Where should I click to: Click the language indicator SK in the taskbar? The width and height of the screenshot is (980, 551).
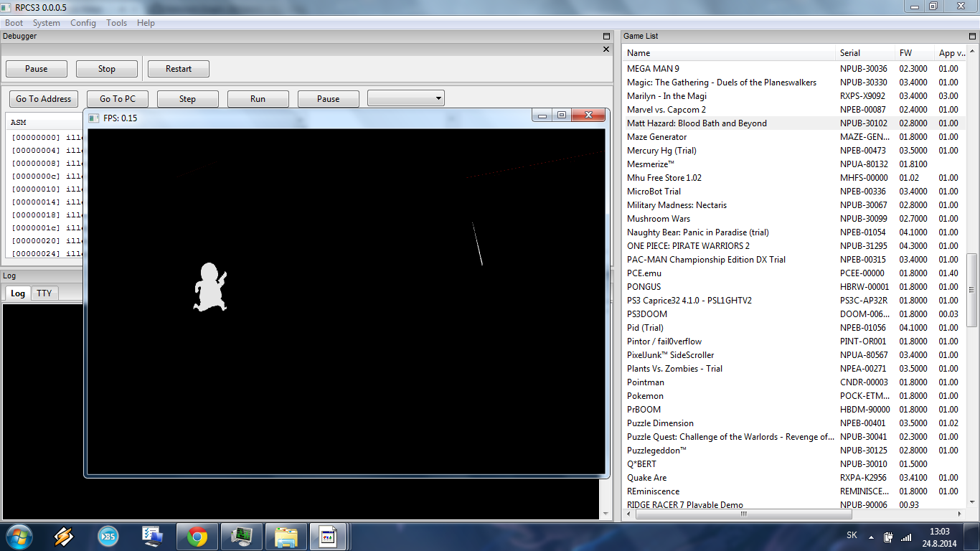coord(852,535)
